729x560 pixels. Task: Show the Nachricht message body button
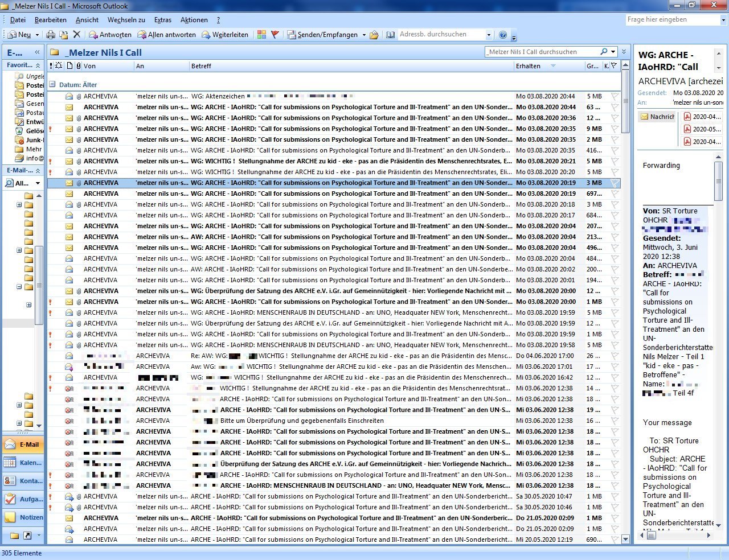tap(657, 117)
